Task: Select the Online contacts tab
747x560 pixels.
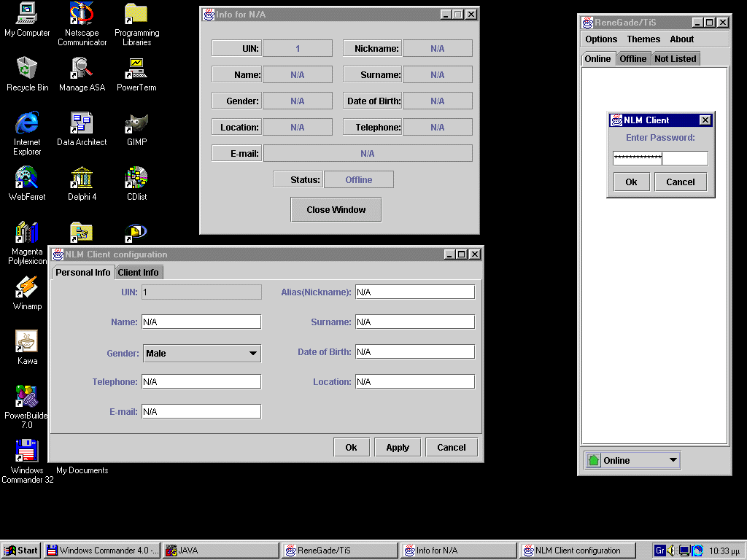Action: [x=598, y=58]
